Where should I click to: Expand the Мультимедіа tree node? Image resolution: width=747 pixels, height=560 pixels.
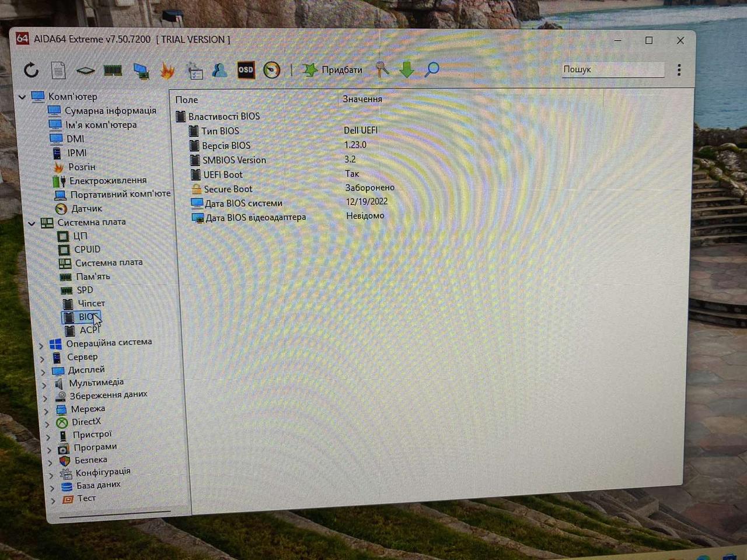pyautogui.click(x=44, y=385)
